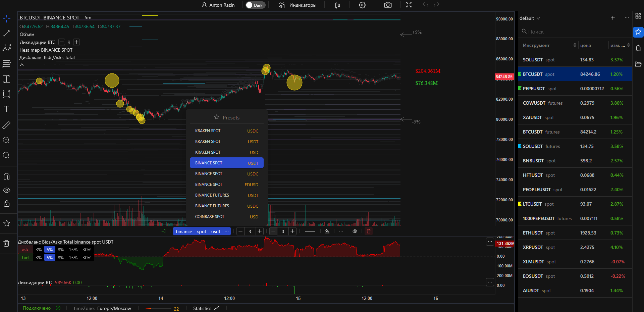Open the indicator fill color picker
644x312 pixels.
tap(327, 231)
